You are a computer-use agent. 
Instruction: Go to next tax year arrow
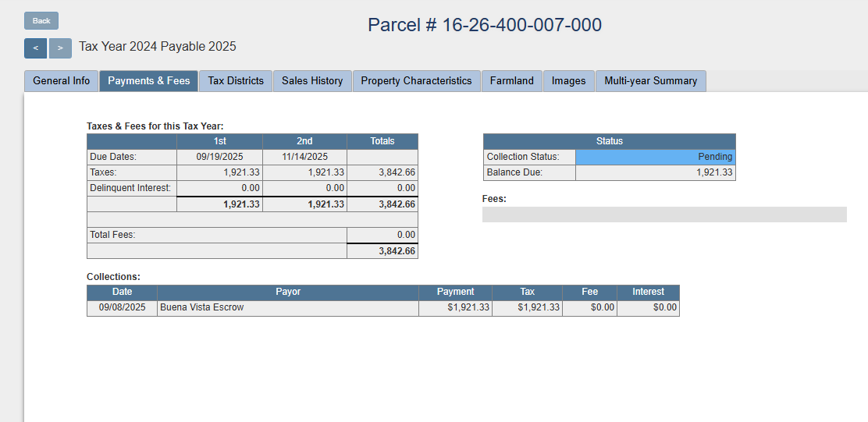click(x=60, y=48)
